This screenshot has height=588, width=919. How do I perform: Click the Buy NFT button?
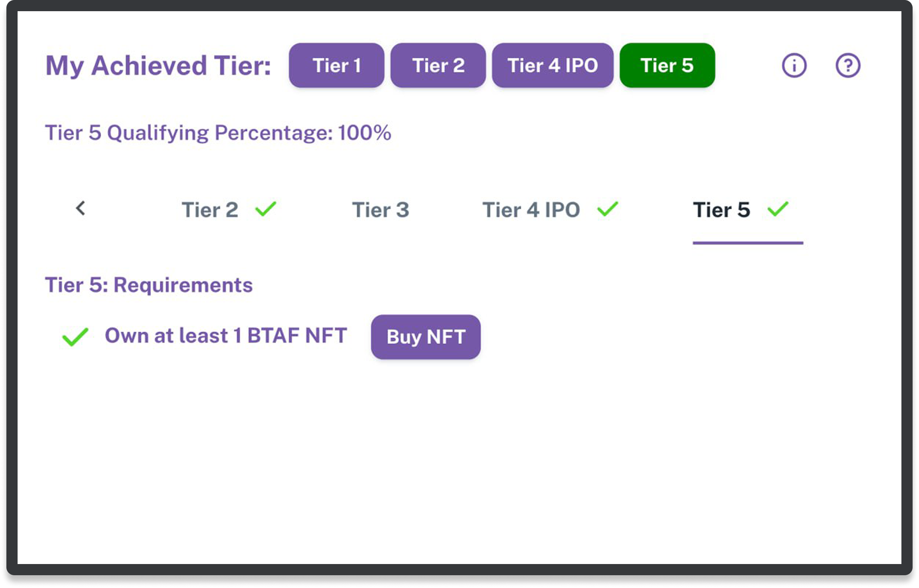[426, 336]
